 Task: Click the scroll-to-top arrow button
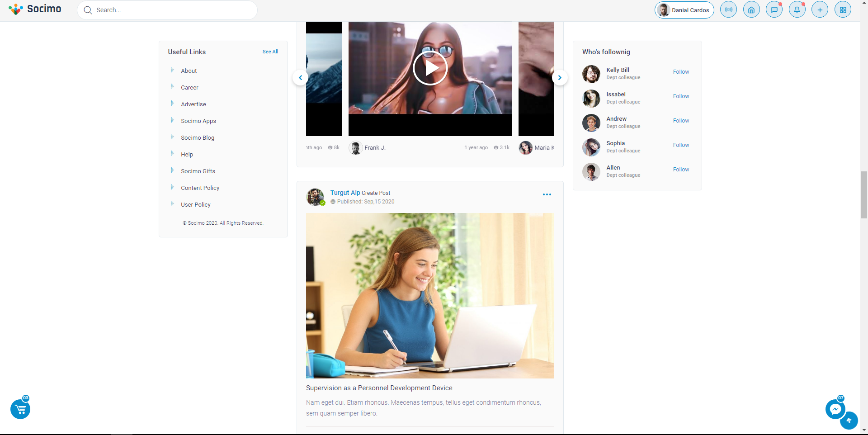coord(849,421)
